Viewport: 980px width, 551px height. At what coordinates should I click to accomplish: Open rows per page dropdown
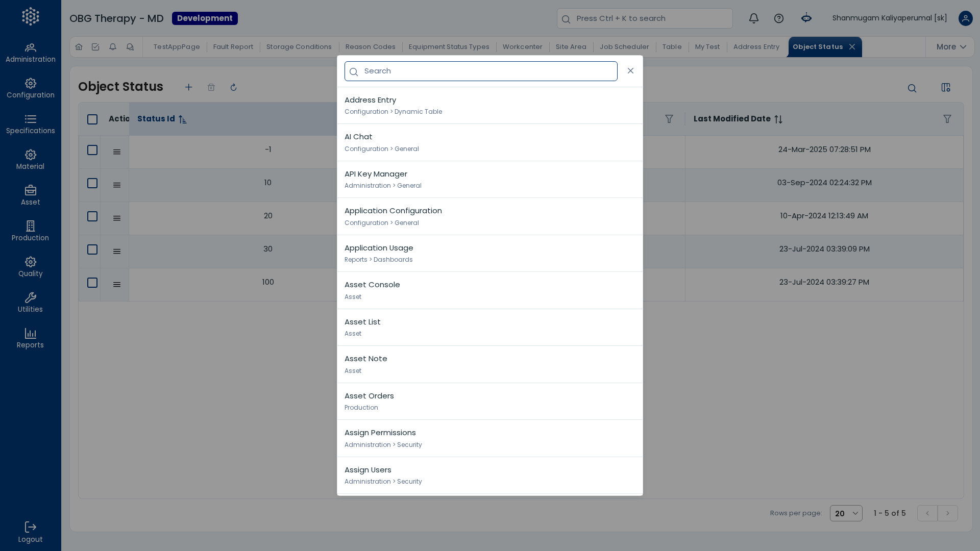(x=846, y=513)
